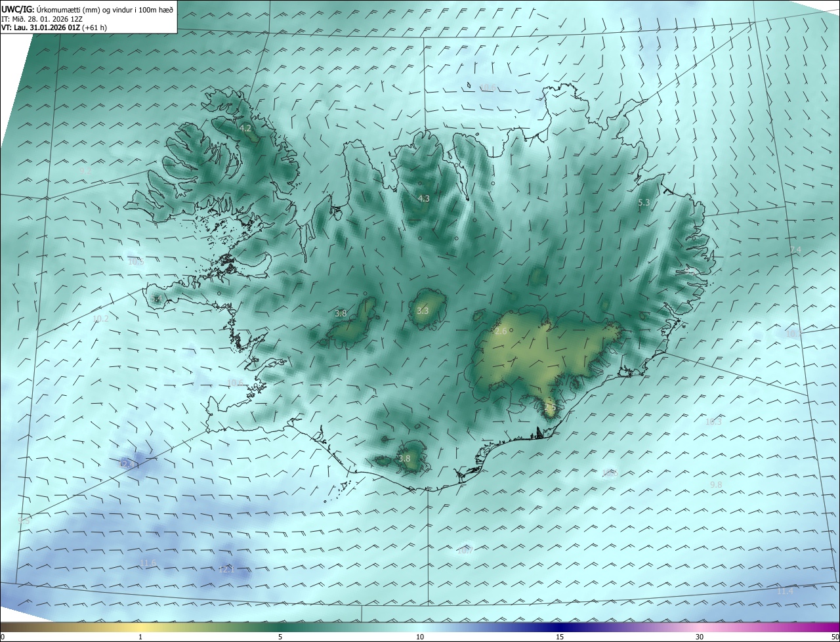Screen dimensions: 840x642
Task: Click the 4.2 value in the Westfjords
Action: click(x=246, y=128)
